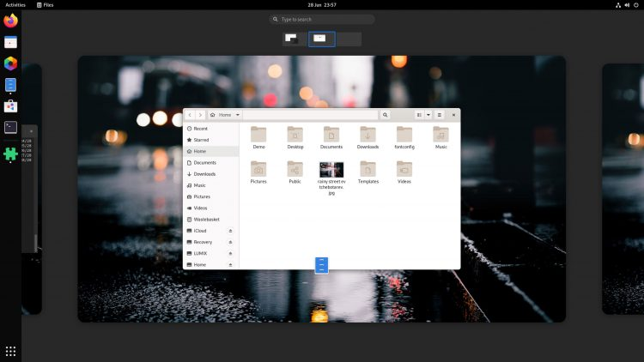Image resolution: width=644 pixels, height=362 pixels.
Task: Open Firefox from the dock
Action: [x=10, y=21]
